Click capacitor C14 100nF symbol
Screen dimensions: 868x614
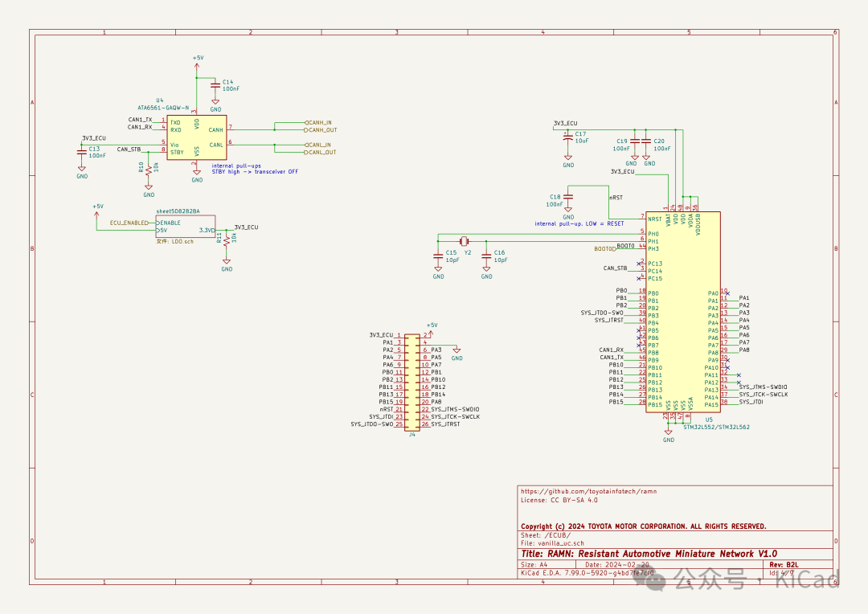[x=215, y=84]
